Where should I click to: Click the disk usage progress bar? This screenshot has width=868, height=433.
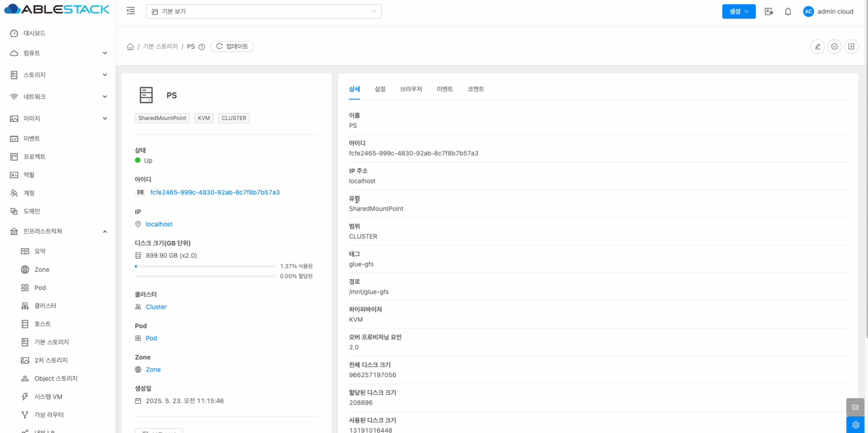[205, 266]
